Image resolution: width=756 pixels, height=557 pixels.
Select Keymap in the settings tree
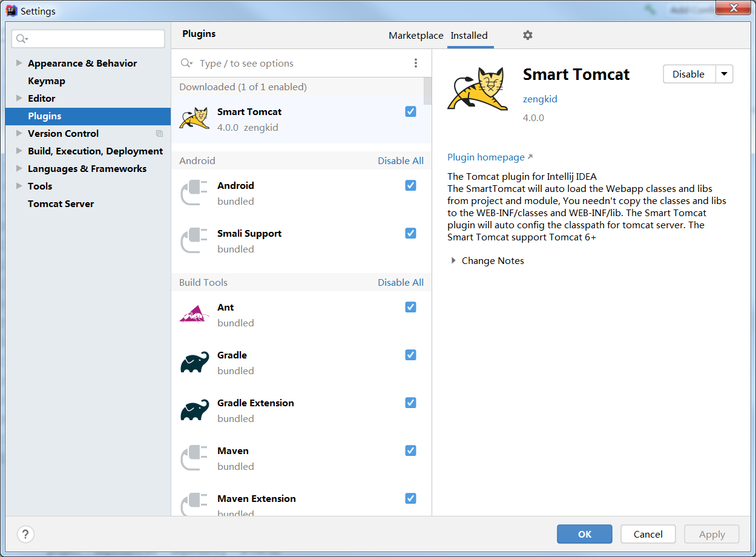pyautogui.click(x=47, y=81)
